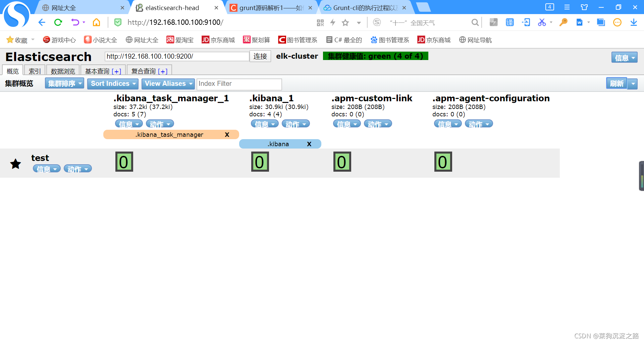Reload the page with the green refresh icon
The image size is (644, 342).
click(x=58, y=22)
